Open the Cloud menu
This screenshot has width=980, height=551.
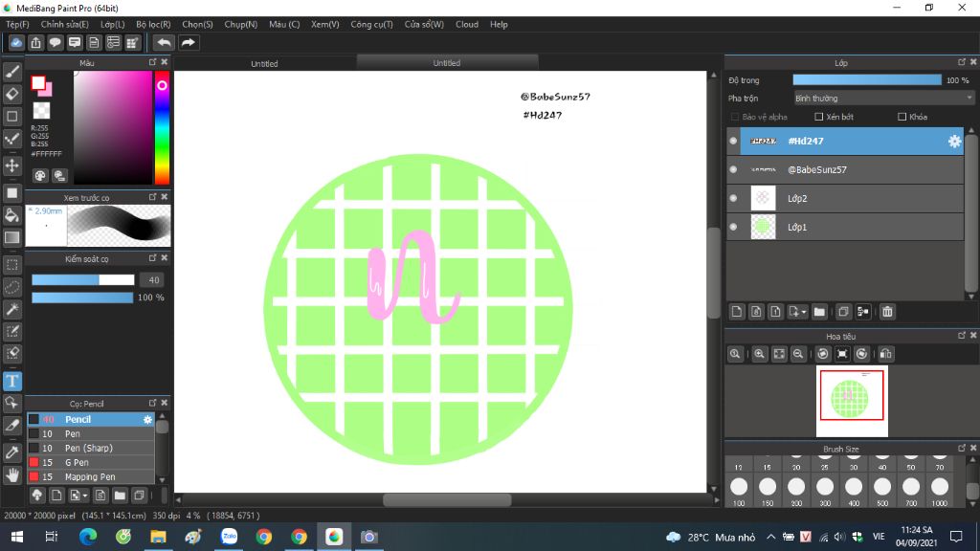tap(467, 24)
